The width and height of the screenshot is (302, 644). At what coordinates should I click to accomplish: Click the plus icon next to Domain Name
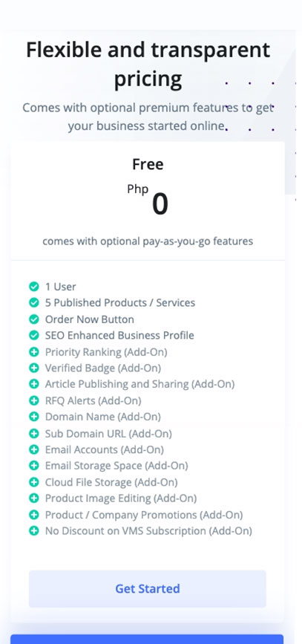coord(33,417)
